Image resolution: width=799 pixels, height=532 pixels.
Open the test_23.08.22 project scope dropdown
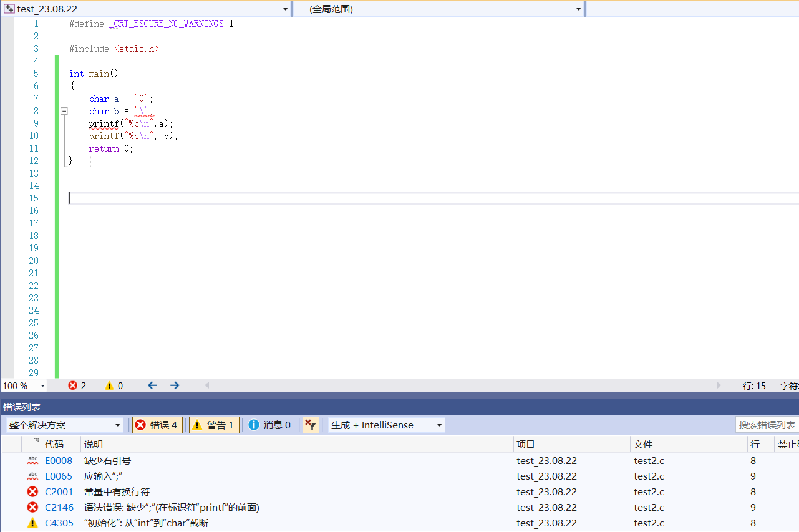click(x=286, y=9)
